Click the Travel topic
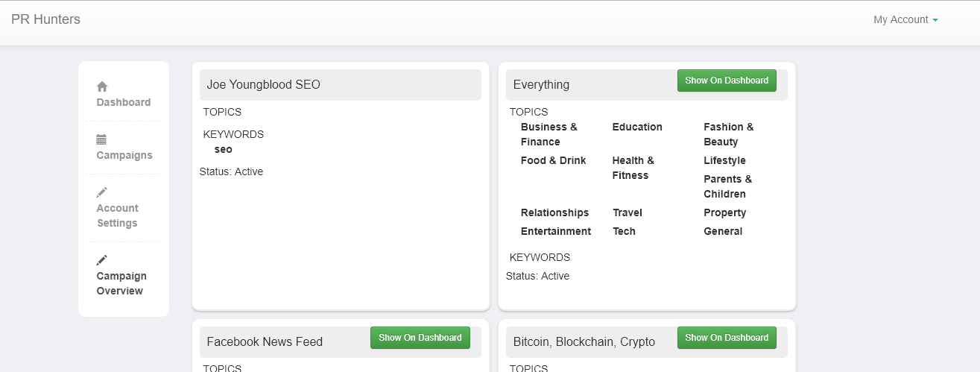 tap(627, 212)
